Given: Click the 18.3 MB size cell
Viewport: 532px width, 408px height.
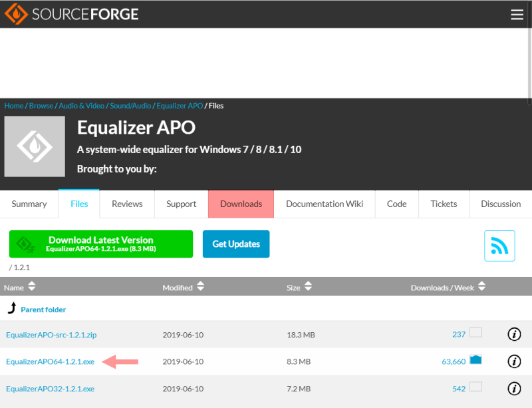Looking at the screenshot, I should pyautogui.click(x=301, y=335).
